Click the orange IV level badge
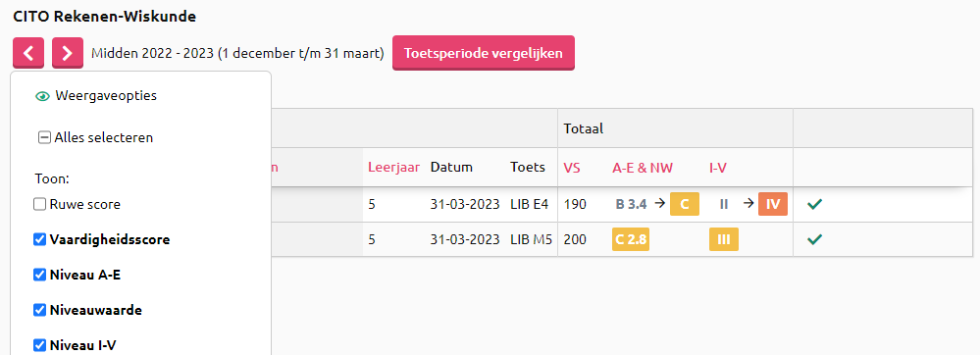 773,204
